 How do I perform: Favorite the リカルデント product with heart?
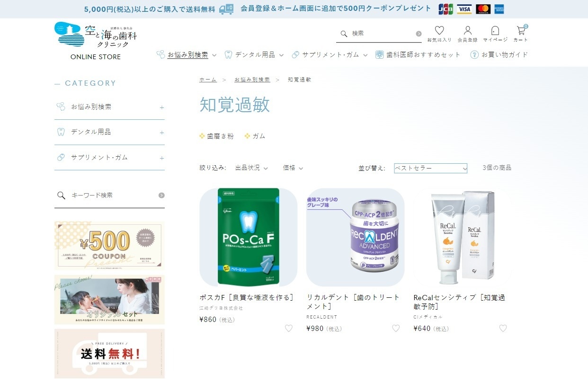[396, 328]
